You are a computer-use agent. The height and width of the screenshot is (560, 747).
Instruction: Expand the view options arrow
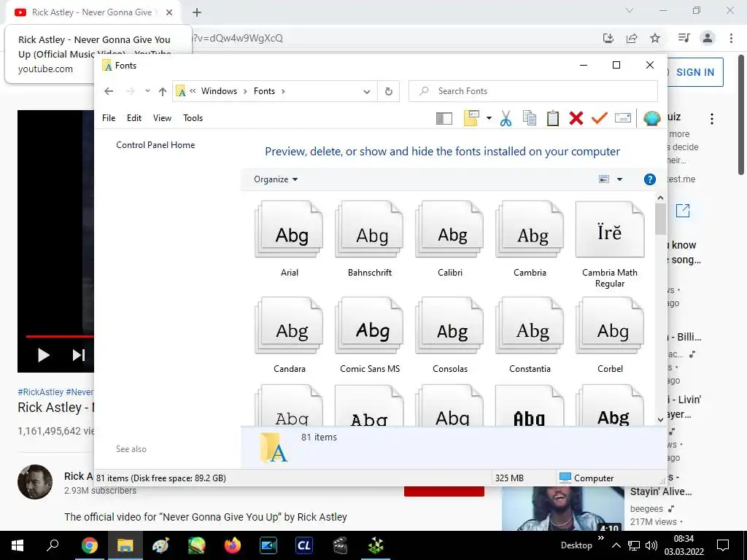coord(619,179)
